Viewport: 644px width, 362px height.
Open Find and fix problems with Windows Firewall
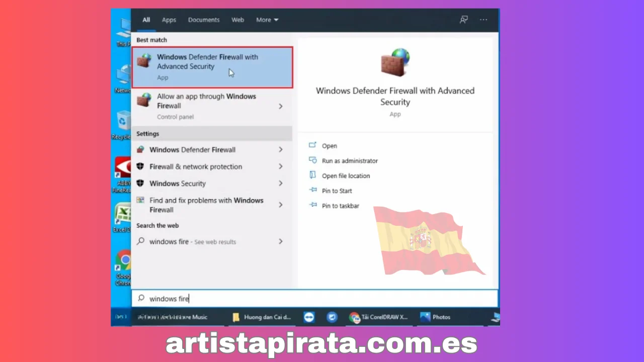pos(212,205)
